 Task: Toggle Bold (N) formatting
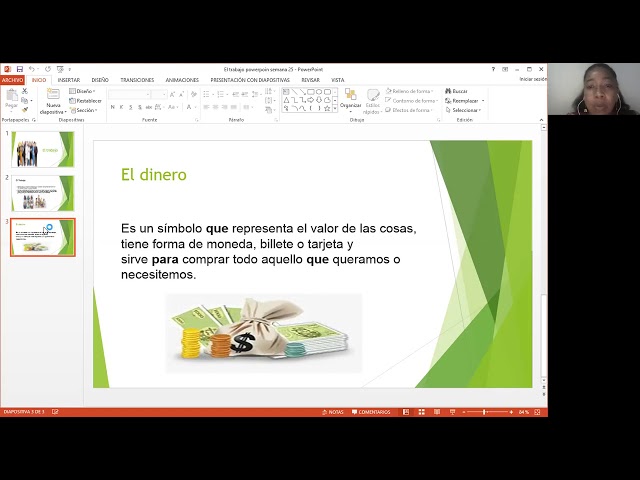point(113,107)
